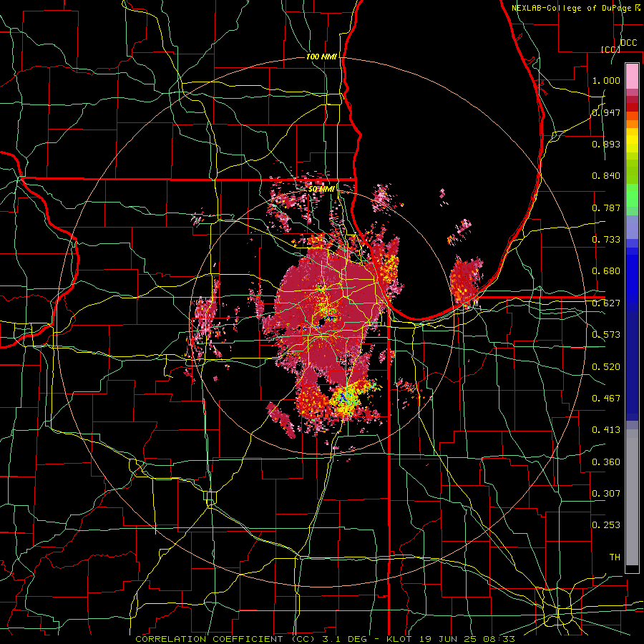This screenshot has height=644, width=644.
Task: Click the 0.680 scale value
Action: tap(606, 271)
